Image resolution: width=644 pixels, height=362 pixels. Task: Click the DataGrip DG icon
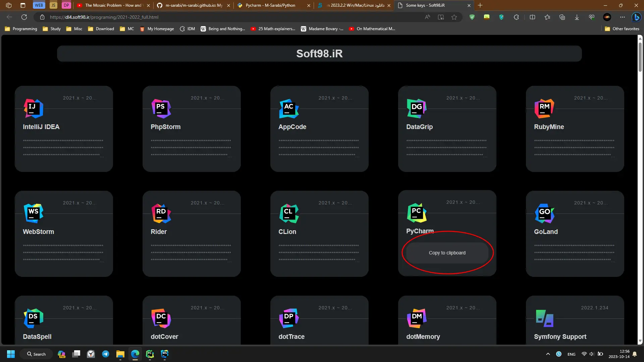[417, 108]
